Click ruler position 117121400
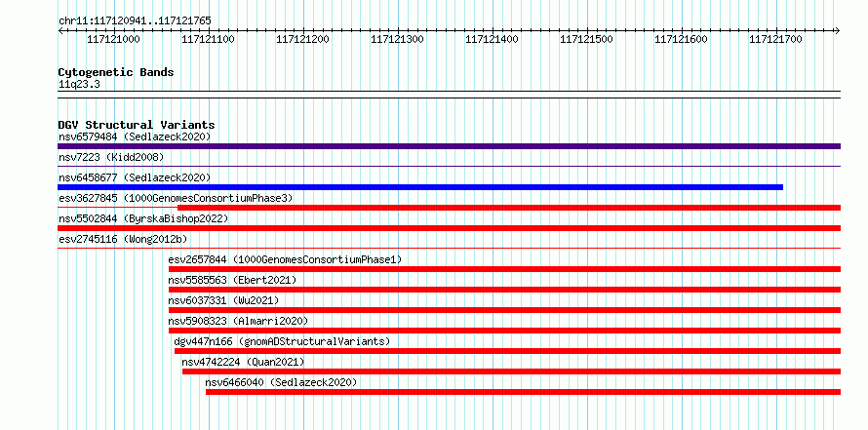The image size is (868, 430). pos(493,40)
